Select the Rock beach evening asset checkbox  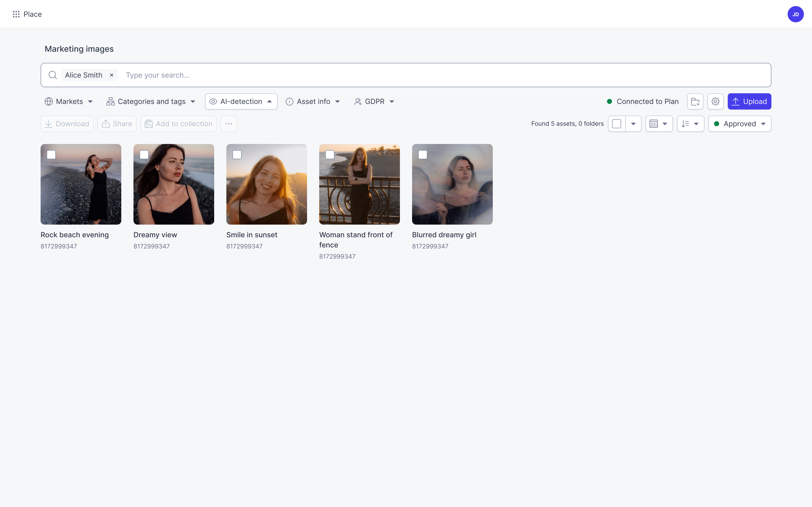51,155
